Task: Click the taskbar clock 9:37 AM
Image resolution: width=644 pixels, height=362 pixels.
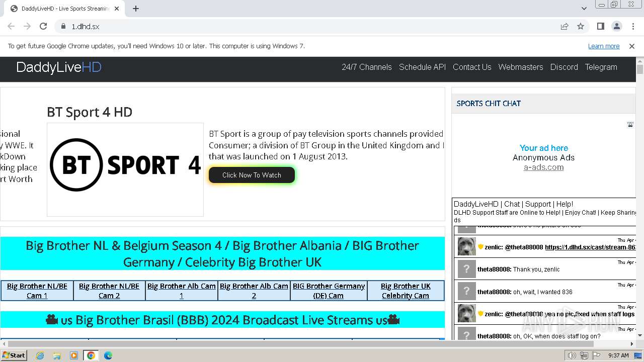Action: click(x=618, y=355)
